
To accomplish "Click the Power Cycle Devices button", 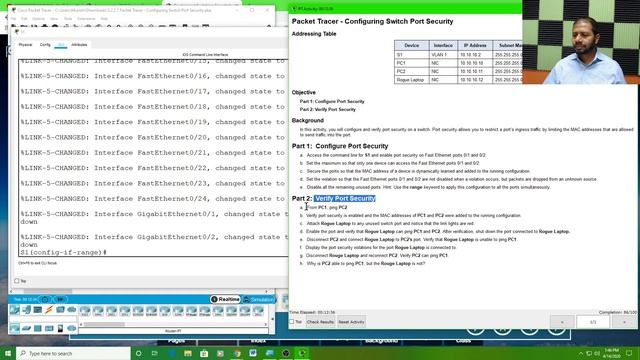I will coord(45,299).
